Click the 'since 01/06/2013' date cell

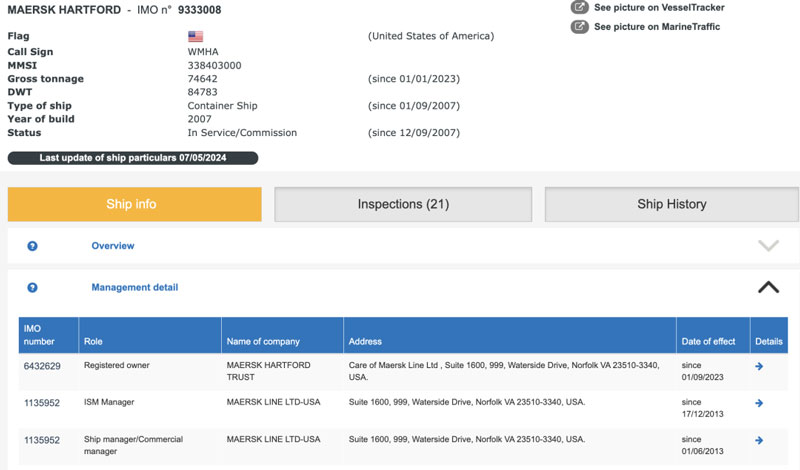point(703,445)
